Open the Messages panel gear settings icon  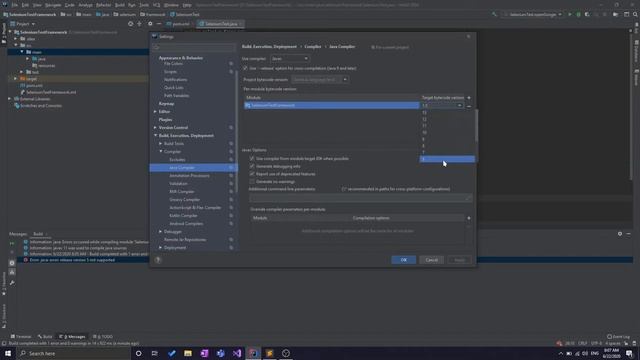(620, 234)
